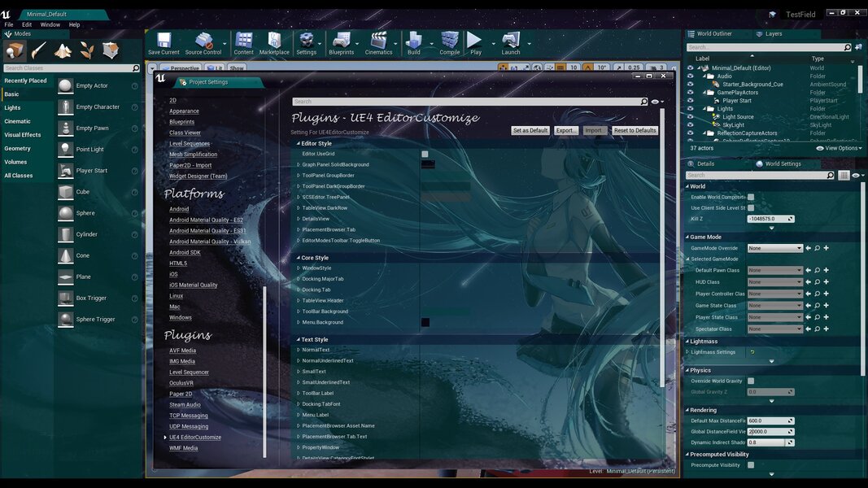Image resolution: width=868 pixels, height=488 pixels.
Task: Collapse Game Mode section in World Settings
Action: coord(687,237)
